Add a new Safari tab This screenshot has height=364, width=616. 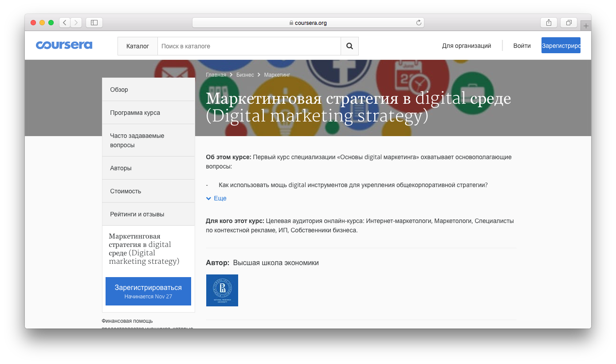[586, 26]
